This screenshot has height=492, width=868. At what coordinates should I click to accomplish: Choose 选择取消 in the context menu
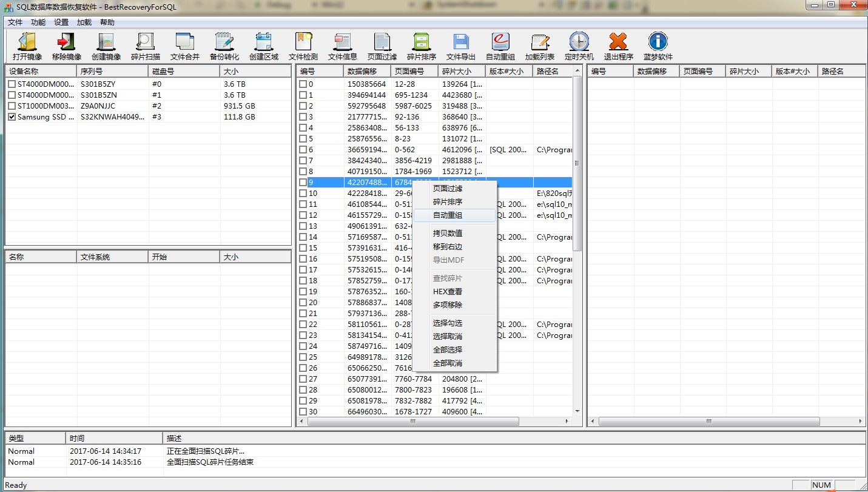(455, 337)
